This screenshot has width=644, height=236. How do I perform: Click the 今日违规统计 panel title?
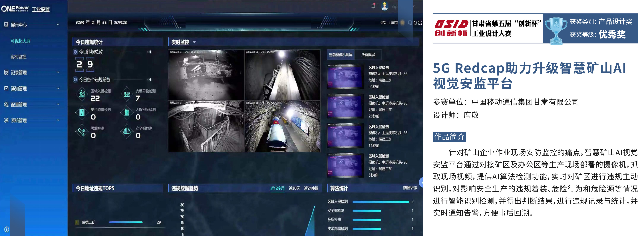[x=89, y=42]
